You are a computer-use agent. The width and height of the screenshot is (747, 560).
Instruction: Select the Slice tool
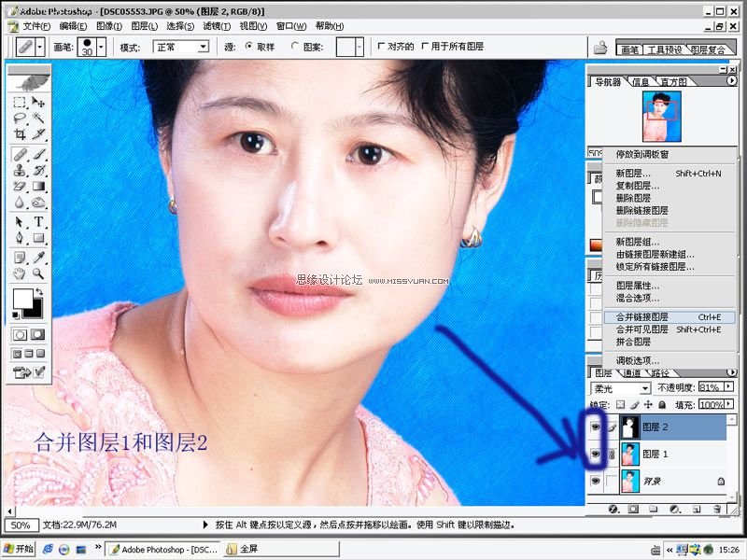(38, 133)
